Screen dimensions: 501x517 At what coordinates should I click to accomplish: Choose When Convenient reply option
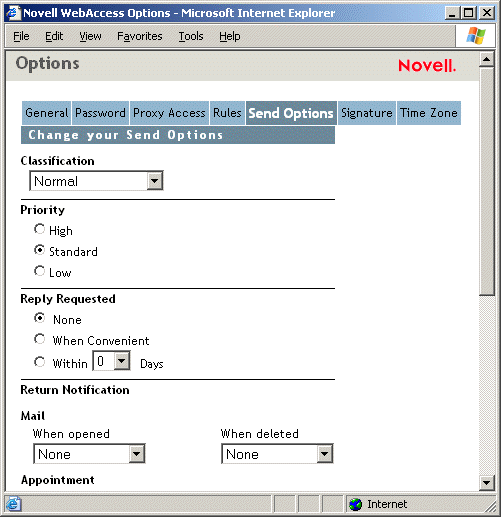[x=39, y=339]
